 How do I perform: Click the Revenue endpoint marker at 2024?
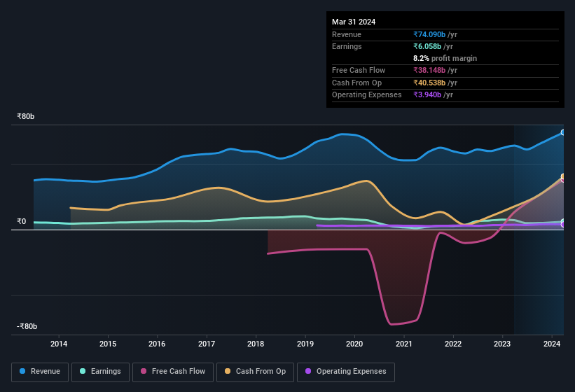[x=563, y=132]
